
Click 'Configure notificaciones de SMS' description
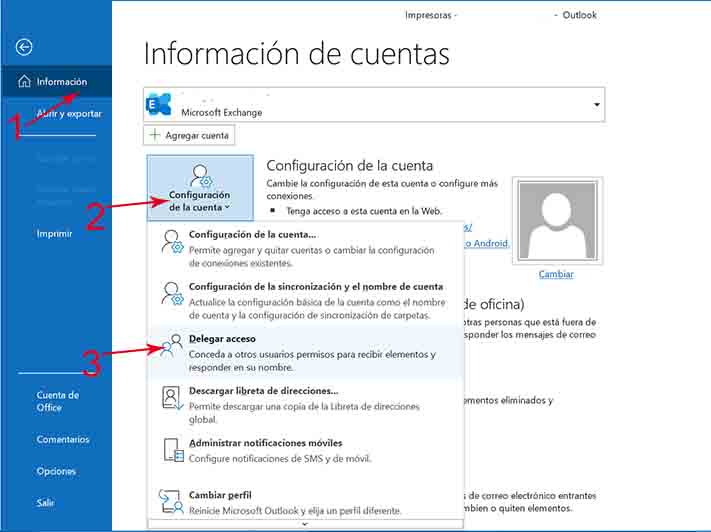(280, 459)
